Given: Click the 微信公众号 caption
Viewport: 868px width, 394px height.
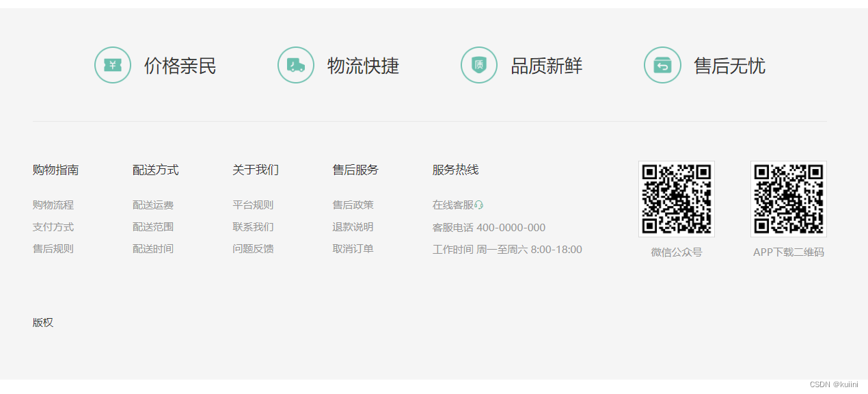Looking at the screenshot, I should [677, 252].
